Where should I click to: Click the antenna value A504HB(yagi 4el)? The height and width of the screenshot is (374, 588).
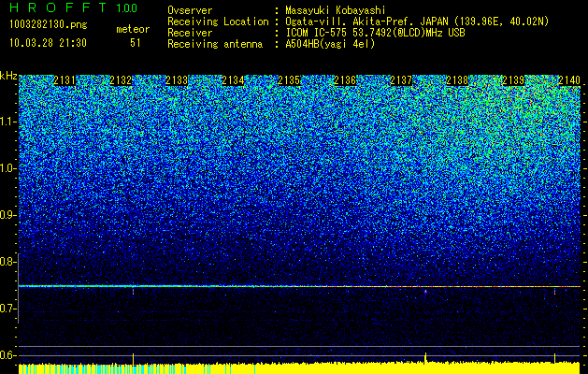click(330, 44)
